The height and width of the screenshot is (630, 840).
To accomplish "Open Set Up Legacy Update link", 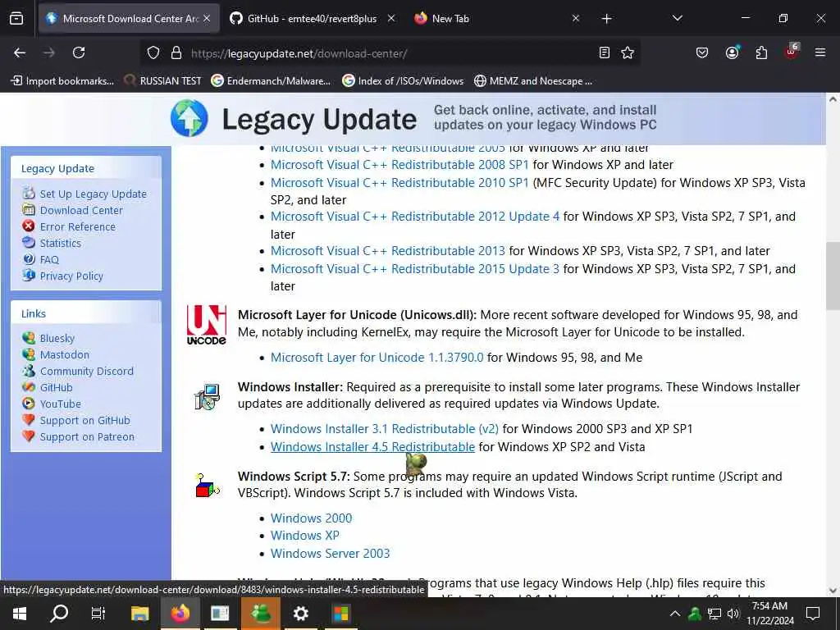I will point(93,194).
